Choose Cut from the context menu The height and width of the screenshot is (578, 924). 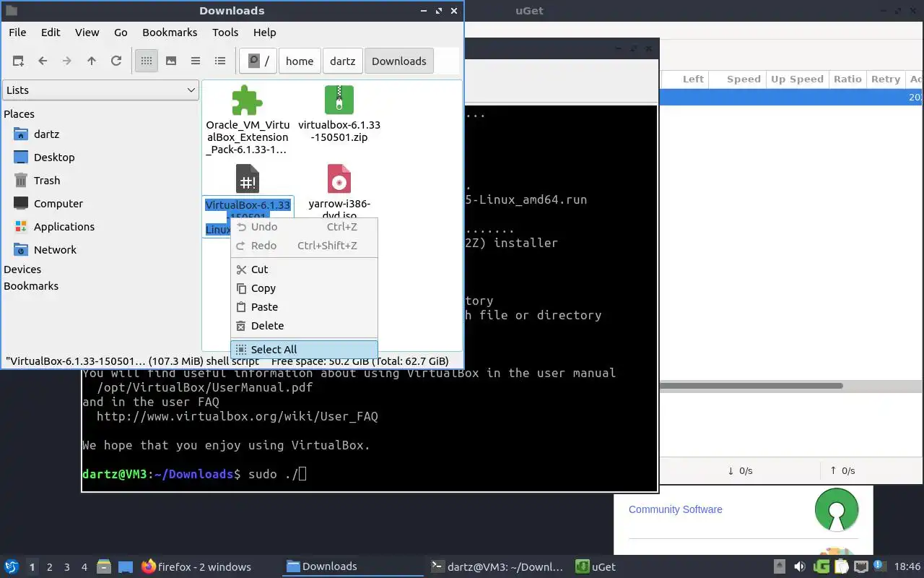tap(304, 269)
